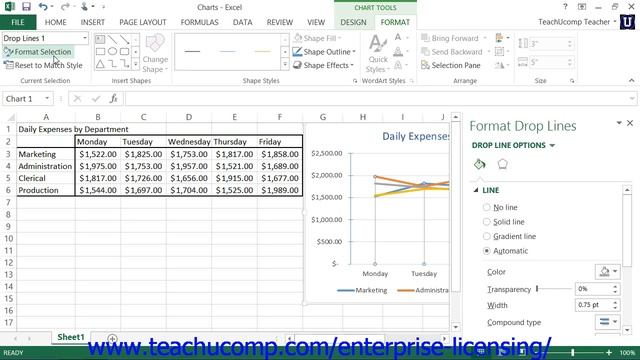Open the Compound type picker icon

coord(607,322)
